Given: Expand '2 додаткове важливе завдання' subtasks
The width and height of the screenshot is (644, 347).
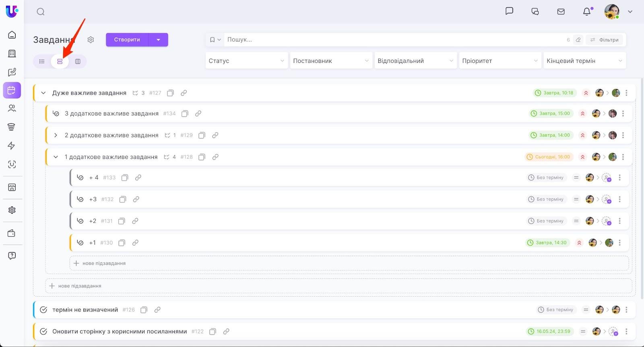Looking at the screenshot, I should 56,135.
